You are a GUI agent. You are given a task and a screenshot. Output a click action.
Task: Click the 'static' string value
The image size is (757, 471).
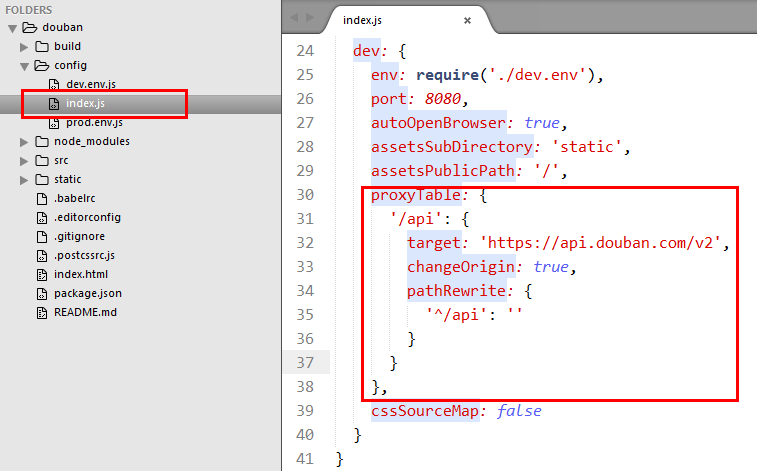point(587,147)
